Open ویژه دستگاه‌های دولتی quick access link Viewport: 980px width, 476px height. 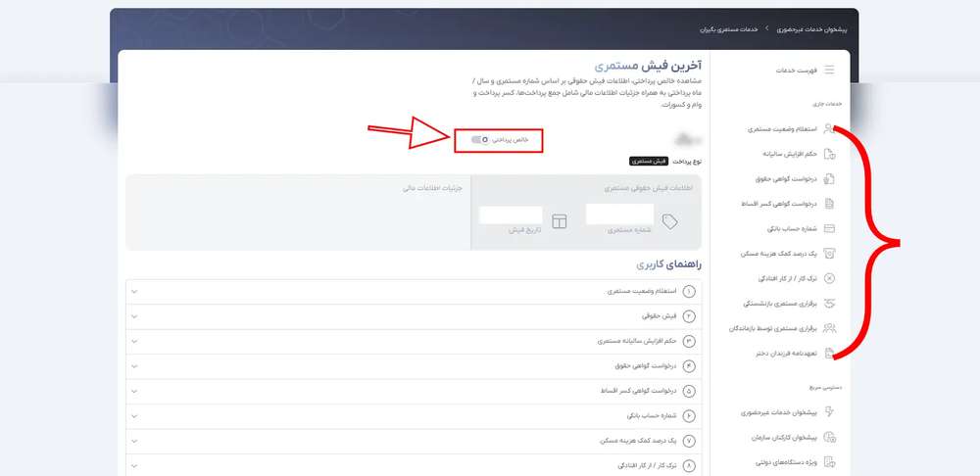pos(787,462)
